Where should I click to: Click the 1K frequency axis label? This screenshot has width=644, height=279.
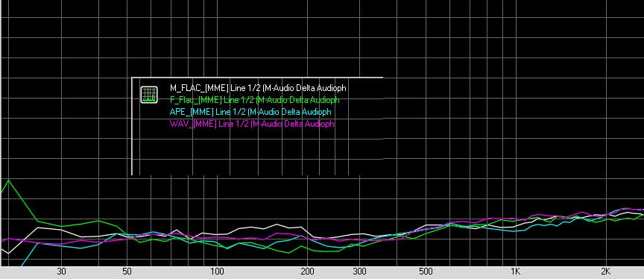click(516, 272)
